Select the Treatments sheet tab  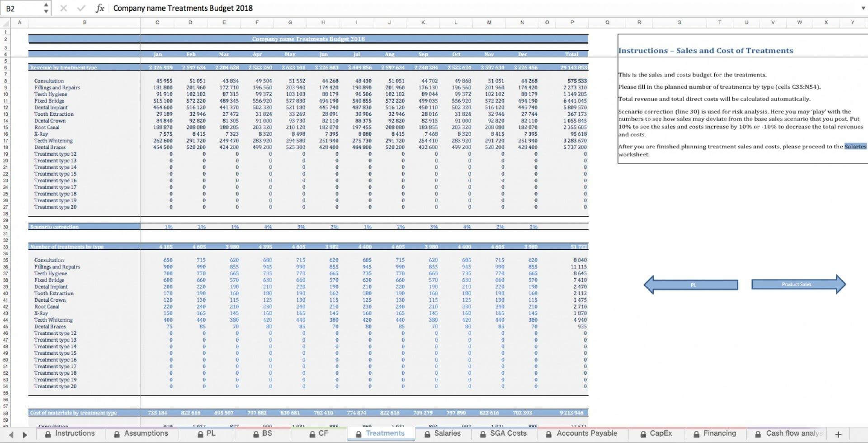tap(380, 433)
